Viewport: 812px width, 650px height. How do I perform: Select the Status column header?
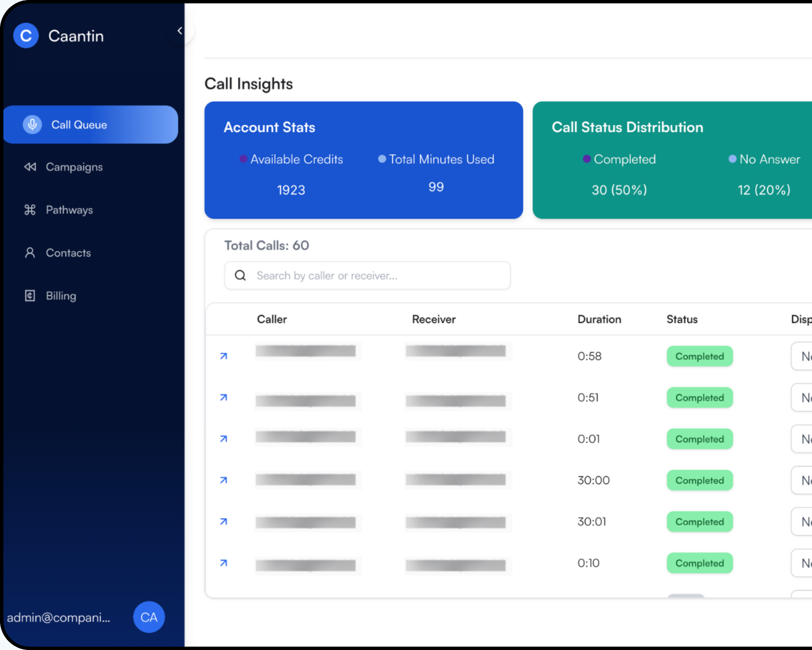pyautogui.click(x=682, y=319)
